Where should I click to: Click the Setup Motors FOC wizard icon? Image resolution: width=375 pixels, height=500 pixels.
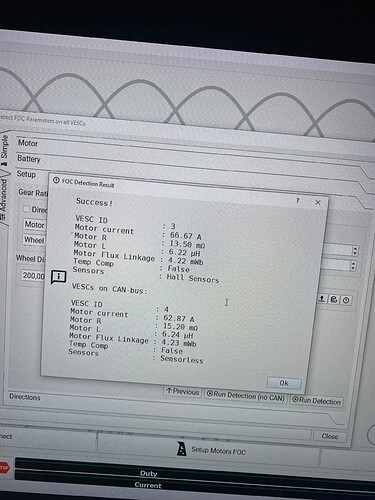pyautogui.click(x=181, y=449)
